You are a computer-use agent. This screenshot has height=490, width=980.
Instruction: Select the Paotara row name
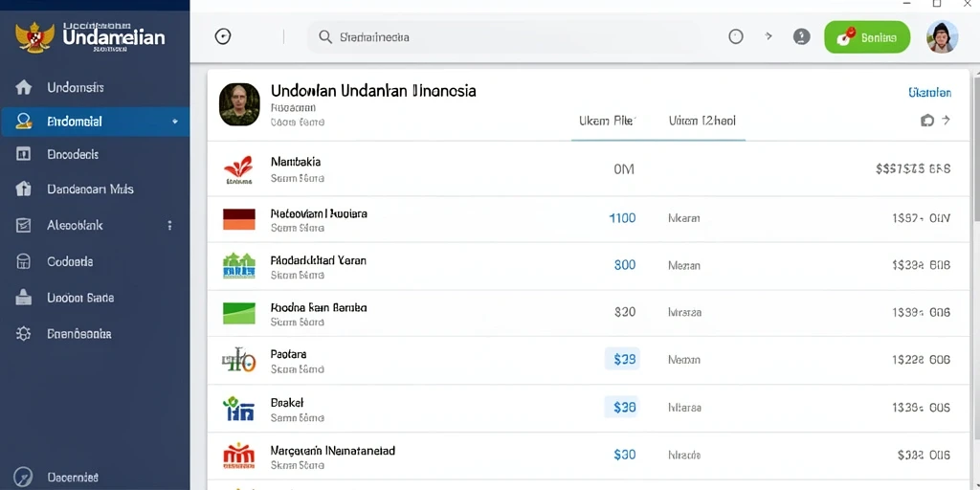[288, 354]
